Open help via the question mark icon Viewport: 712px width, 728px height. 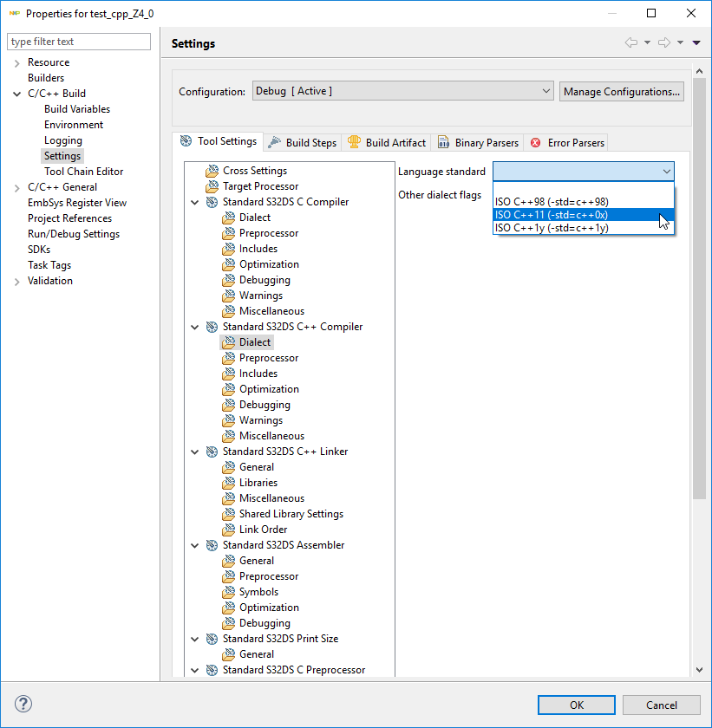coord(23,704)
